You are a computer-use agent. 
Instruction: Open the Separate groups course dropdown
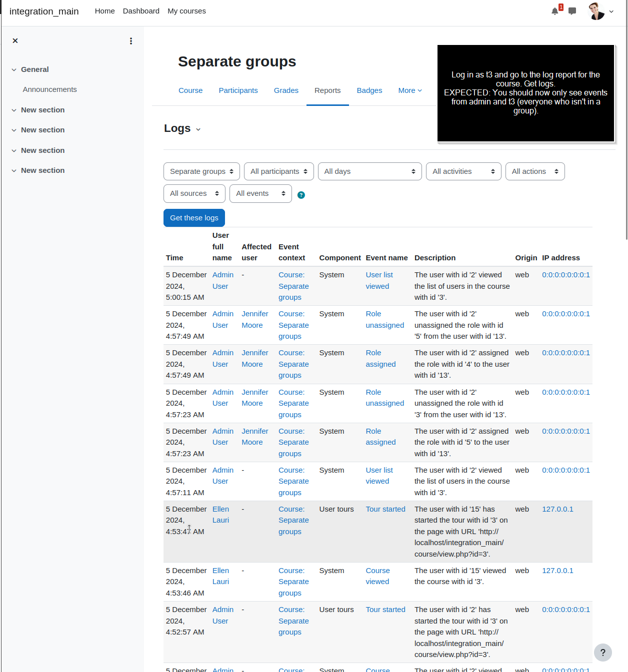[x=201, y=171]
